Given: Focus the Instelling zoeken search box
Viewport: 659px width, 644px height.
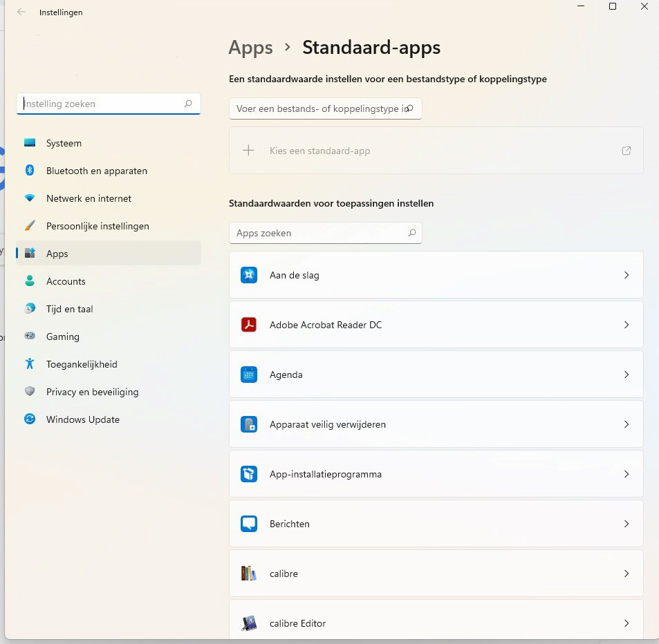Looking at the screenshot, I should click(109, 104).
